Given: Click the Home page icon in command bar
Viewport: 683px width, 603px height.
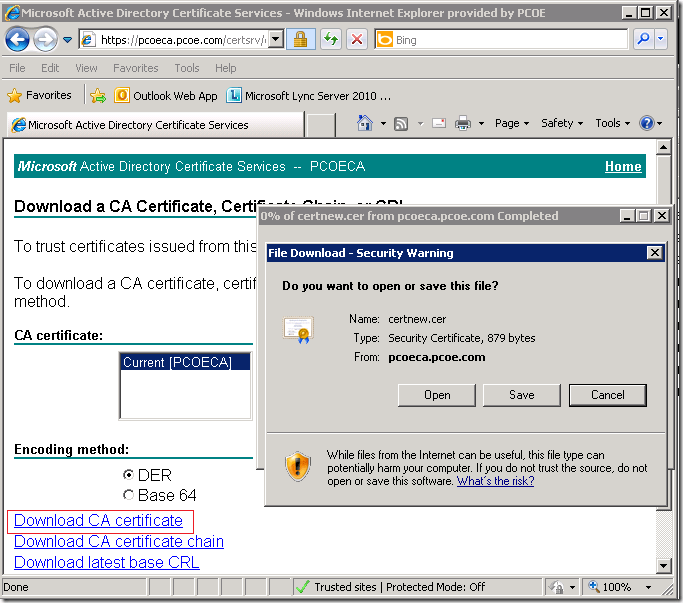Looking at the screenshot, I should 365,123.
